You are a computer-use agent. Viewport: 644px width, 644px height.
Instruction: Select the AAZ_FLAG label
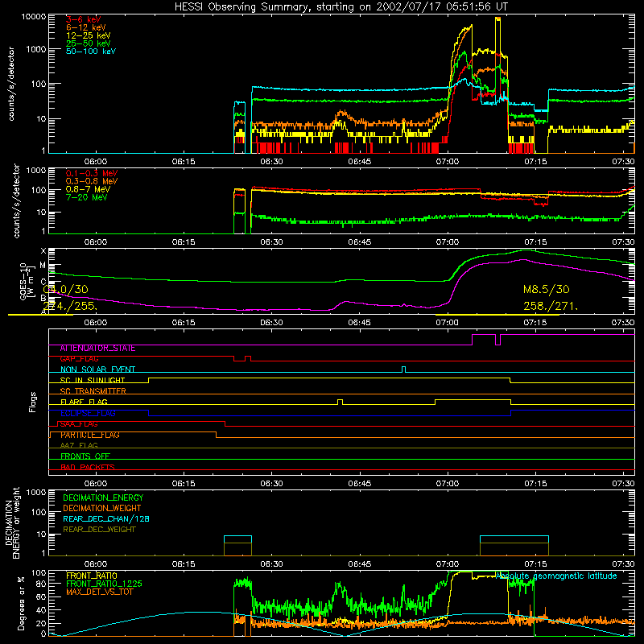pos(79,446)
